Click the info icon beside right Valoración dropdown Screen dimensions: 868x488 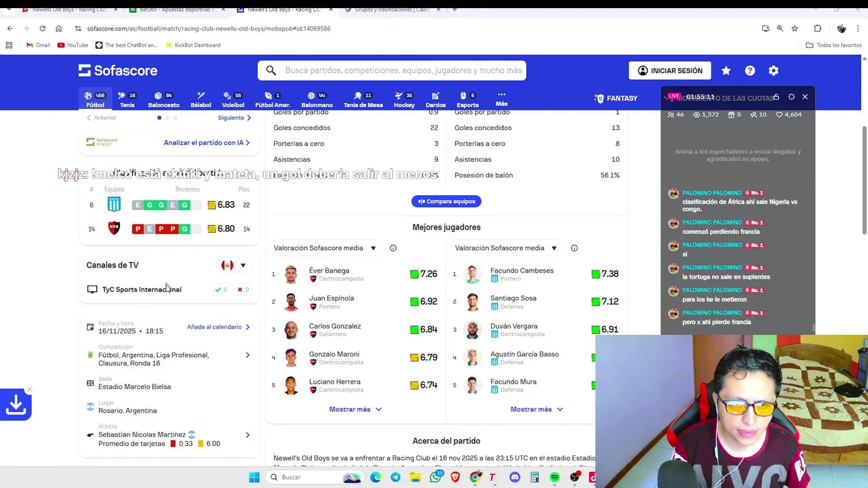[x=574, y=248]
